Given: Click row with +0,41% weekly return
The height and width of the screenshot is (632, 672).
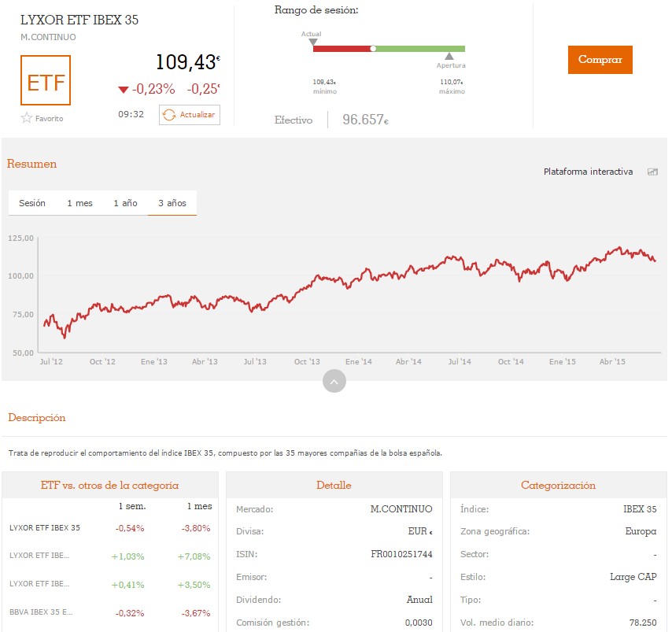Looking at the screenshot, I should click(109, 585).
